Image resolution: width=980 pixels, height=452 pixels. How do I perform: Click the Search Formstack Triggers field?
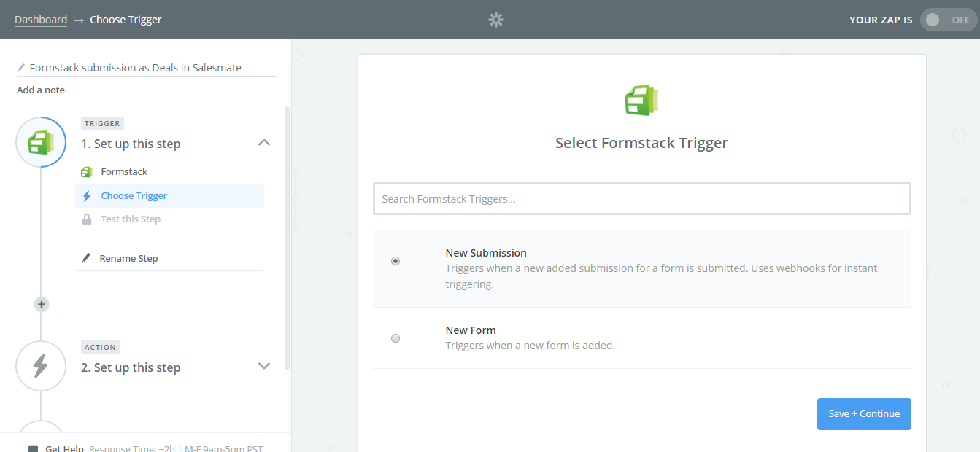tap(642, 199)
